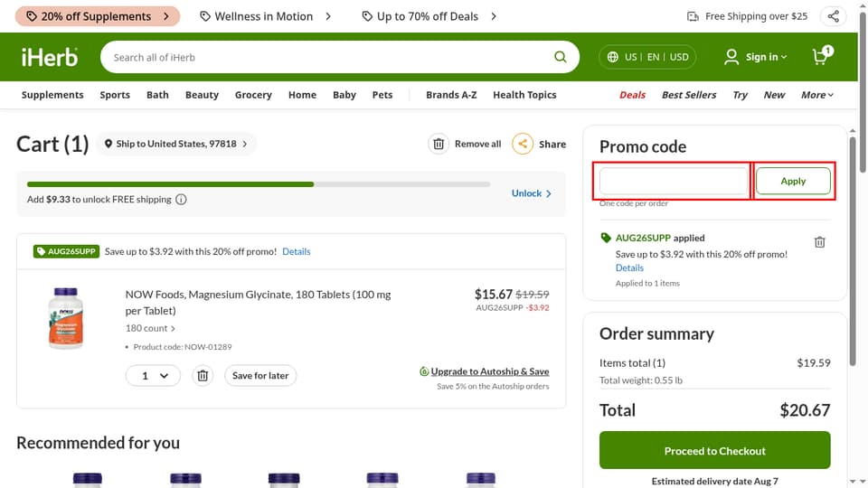
Task: Open the Sports category
Action: [x=115, y=95]
